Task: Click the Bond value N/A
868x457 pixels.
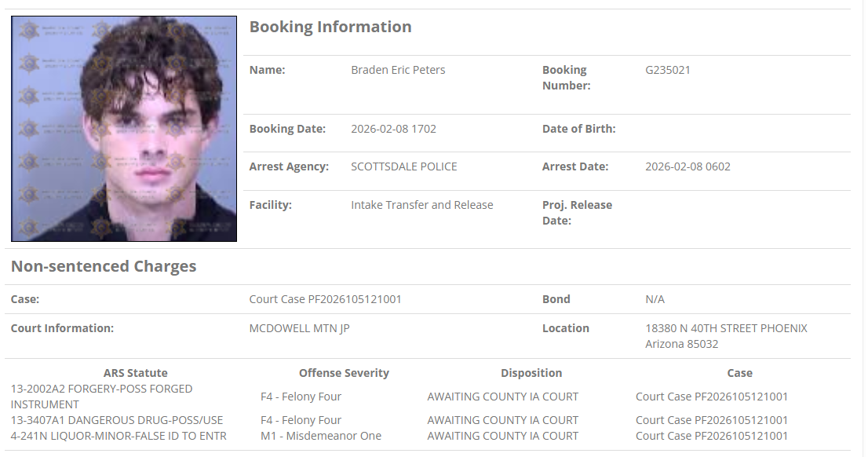Action: (x=655, y=299)
